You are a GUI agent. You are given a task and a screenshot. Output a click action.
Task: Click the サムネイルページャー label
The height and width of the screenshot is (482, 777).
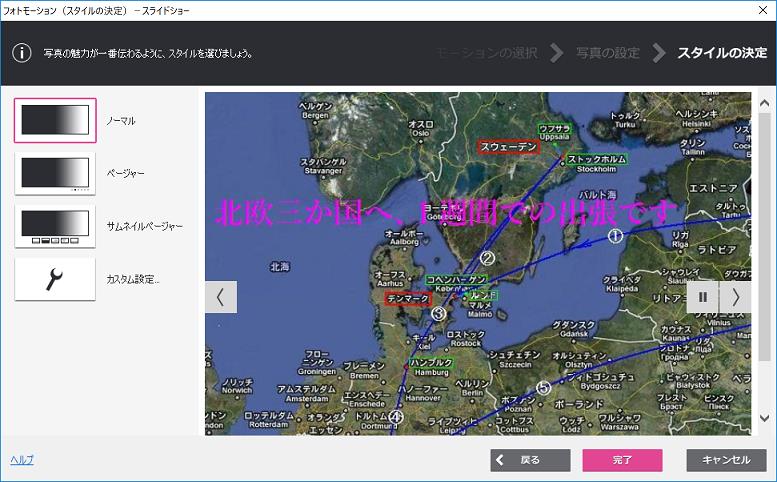144,226
